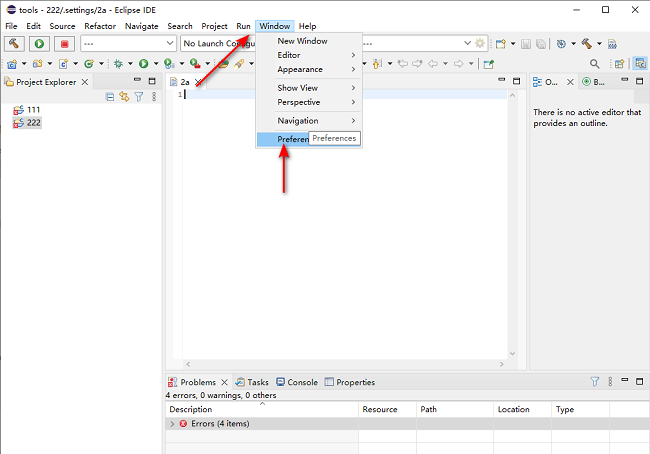Click New Window menu entry
This screenshot has width=650, height=454.
(302, 41)
